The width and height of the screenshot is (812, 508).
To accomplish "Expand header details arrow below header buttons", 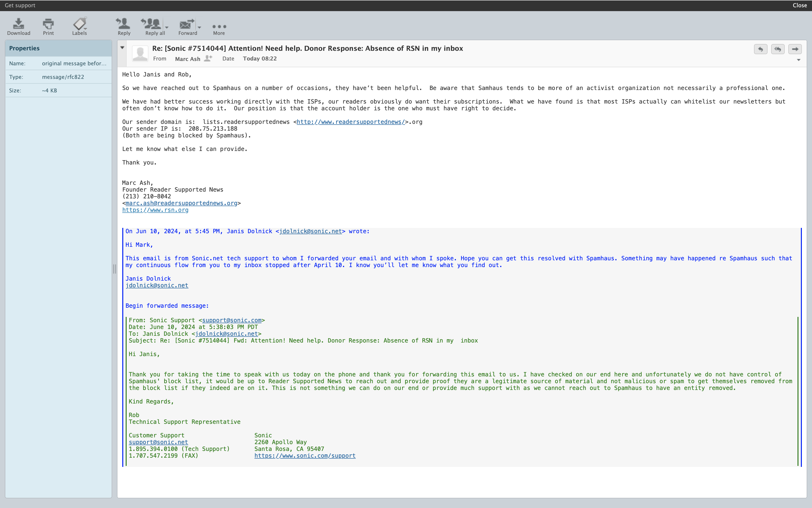I will pyautogui.click(x=798, y=60).
